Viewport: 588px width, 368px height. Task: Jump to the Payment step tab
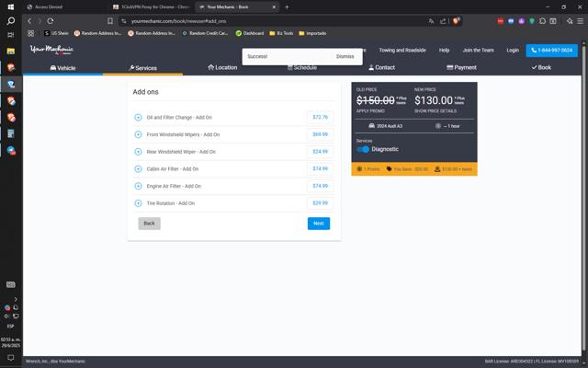coord(461,67)
